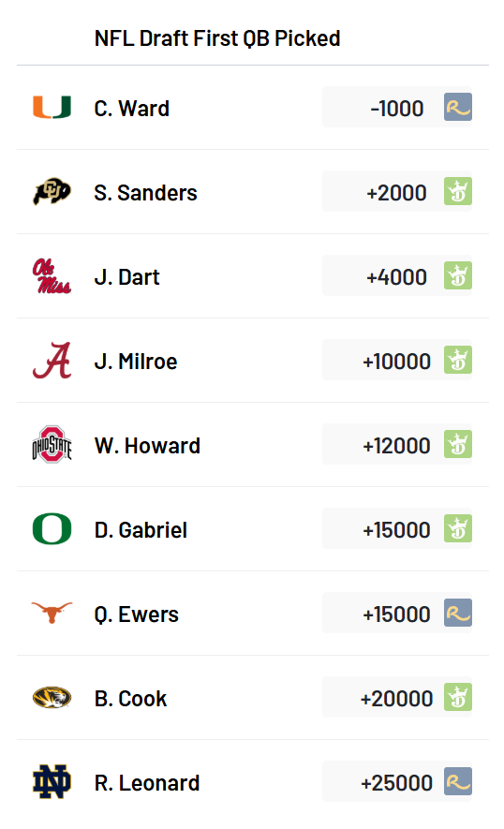Click the Texas Longhorns logo beside Q. Ewers
The width and height of the screenshot is (504, 829).
pyautogui.click(x=52, y=613)
